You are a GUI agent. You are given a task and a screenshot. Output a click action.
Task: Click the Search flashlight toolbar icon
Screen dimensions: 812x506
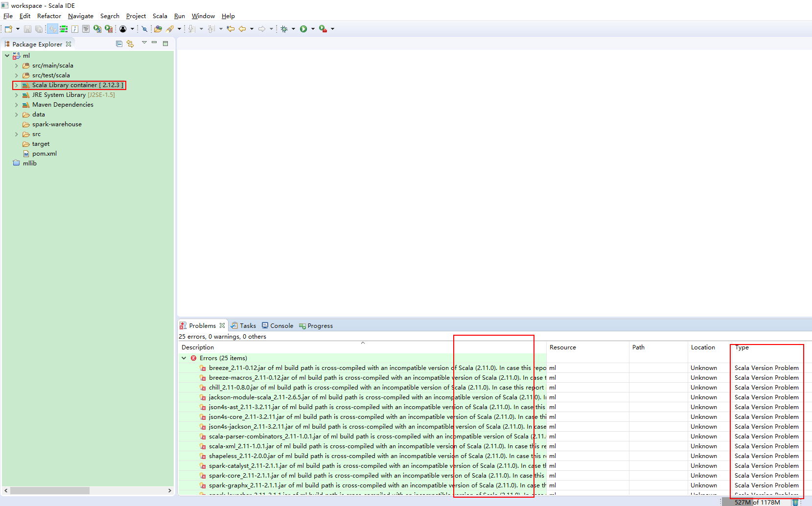tap(170, 29)
